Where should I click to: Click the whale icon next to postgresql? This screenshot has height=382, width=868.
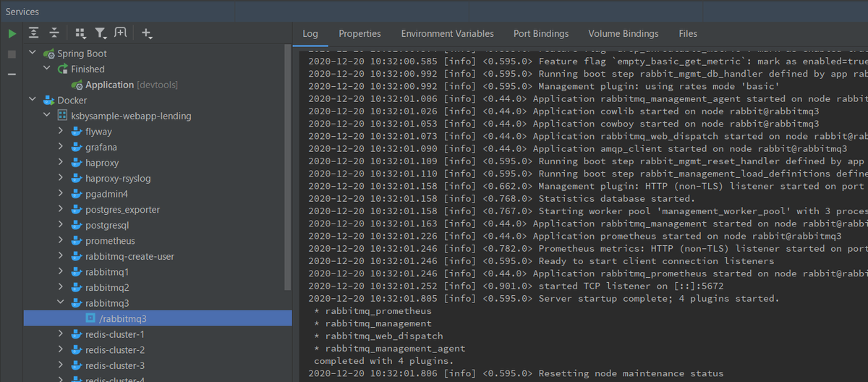tap(77, 225)
